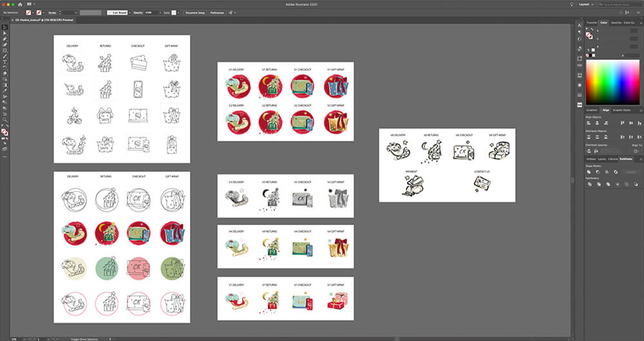Open the Gradient panel tab
Screen dimensions: 644x341
click(x=591, y=110)
